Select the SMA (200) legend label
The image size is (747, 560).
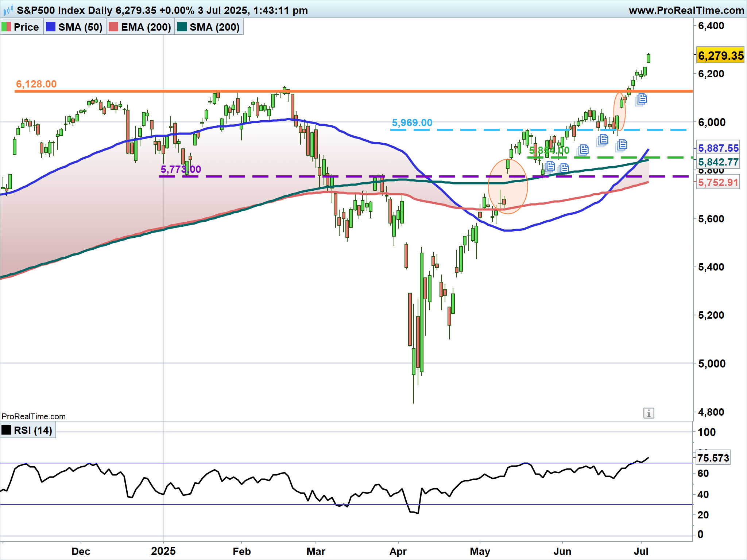coord(214,27)
